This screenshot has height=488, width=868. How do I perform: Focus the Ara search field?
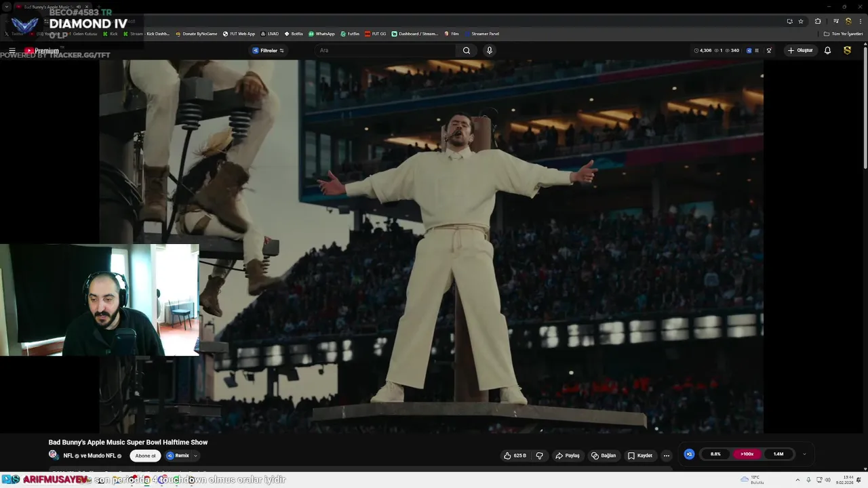pos(387,50)
